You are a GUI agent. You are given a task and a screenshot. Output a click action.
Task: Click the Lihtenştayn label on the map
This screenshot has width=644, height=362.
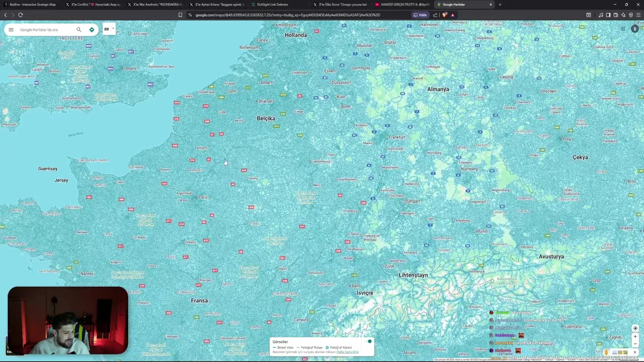click(x=413, y=275)
